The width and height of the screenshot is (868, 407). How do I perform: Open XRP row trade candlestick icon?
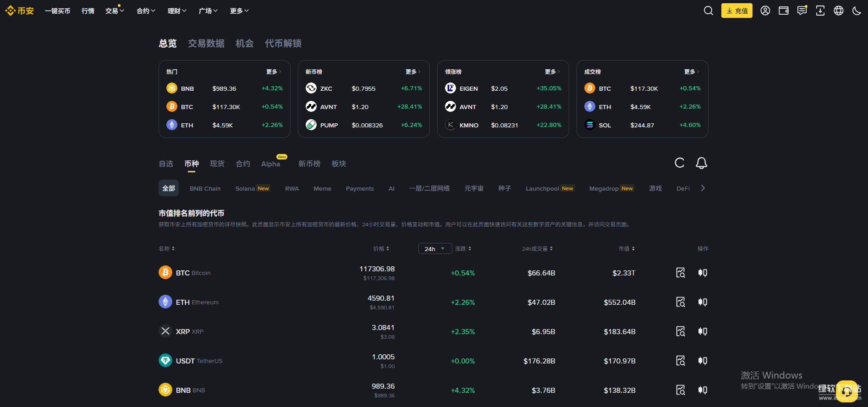point(703,331)
